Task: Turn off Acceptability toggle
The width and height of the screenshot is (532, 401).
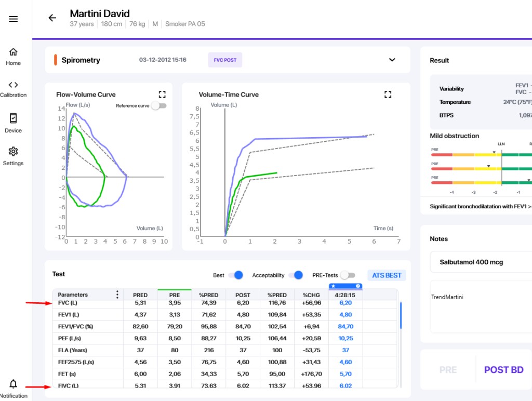Action: 295,275
